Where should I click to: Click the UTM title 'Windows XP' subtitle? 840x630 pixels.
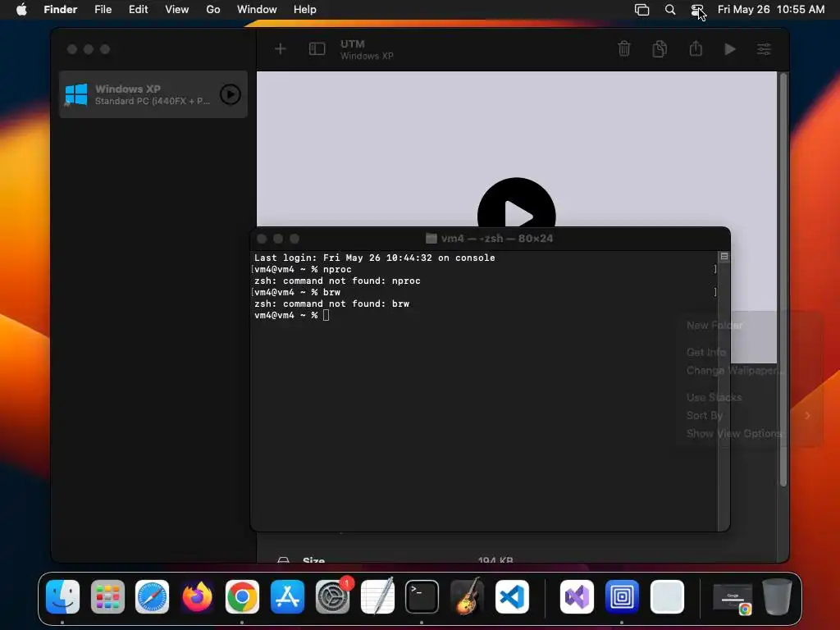pos(367,57)
